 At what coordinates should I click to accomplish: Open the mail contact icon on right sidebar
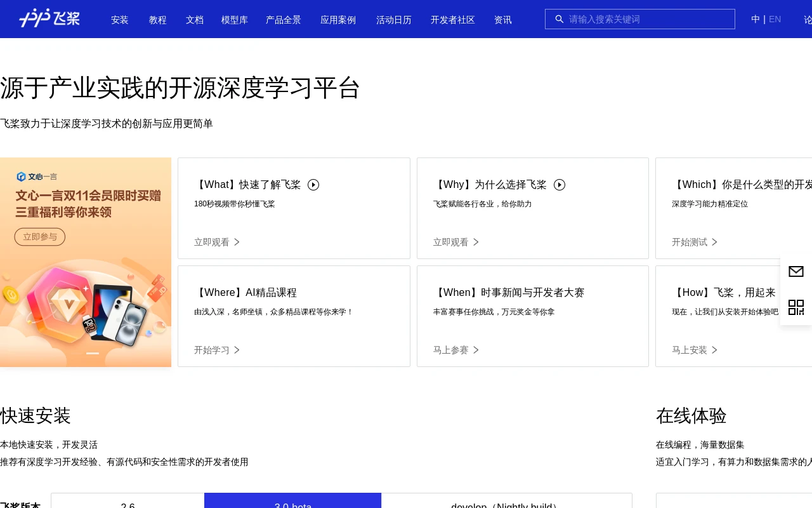tap(796, 272)
